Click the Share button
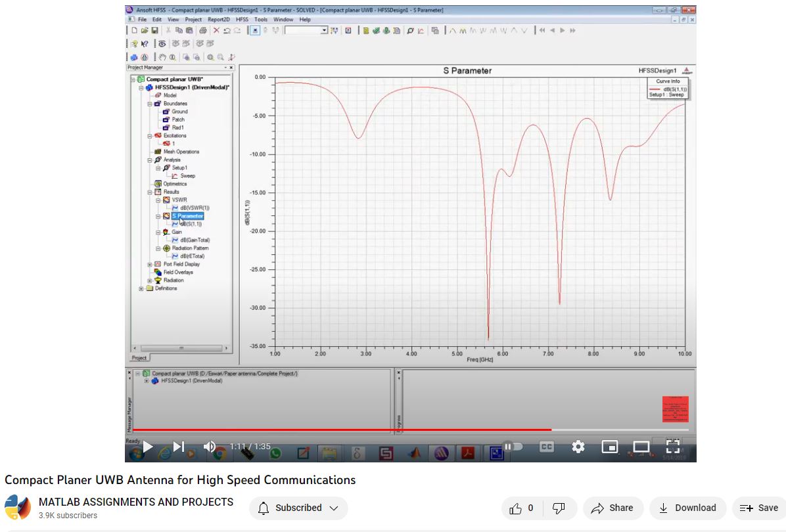The height and width of the screenshot is (532, 786). [x=612, y=508]
